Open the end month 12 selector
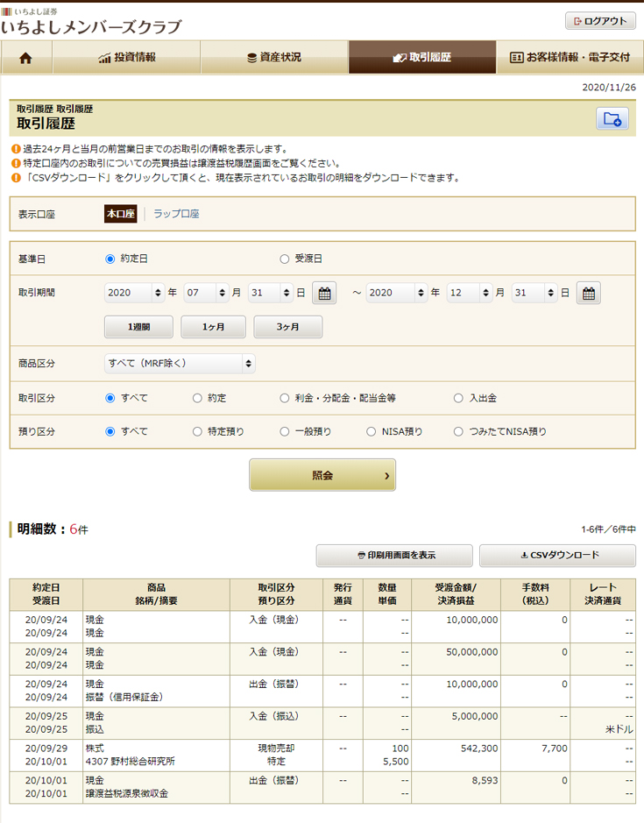 click(468, 294)
